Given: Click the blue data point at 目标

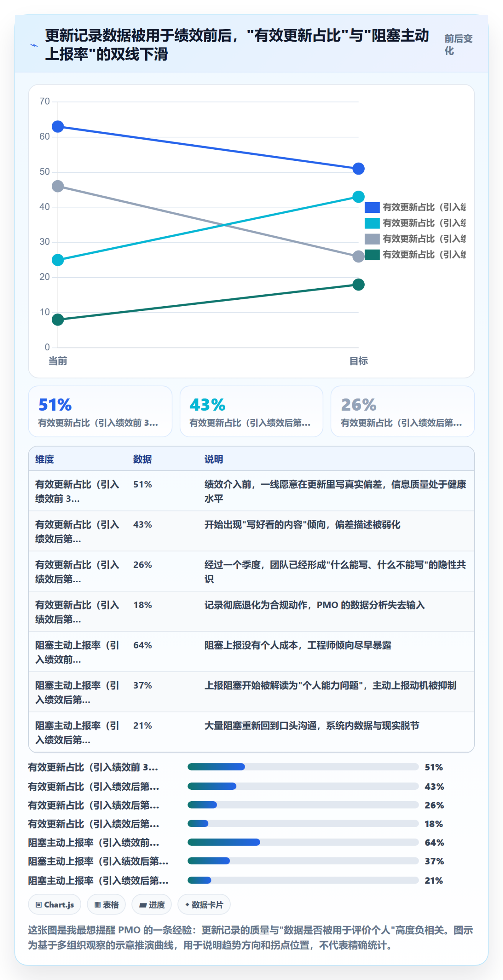Looking at the screenshot, I should tap(358, 168).
